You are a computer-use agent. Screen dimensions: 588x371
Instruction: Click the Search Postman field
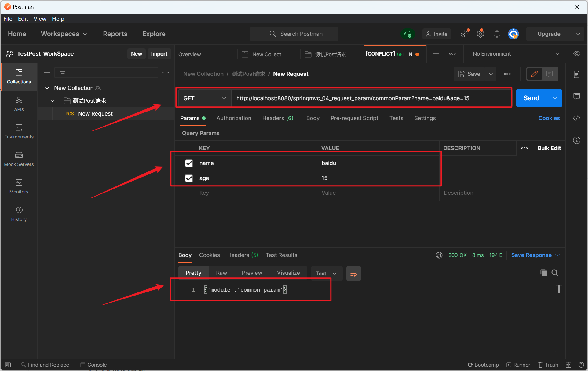pos(294,34)
